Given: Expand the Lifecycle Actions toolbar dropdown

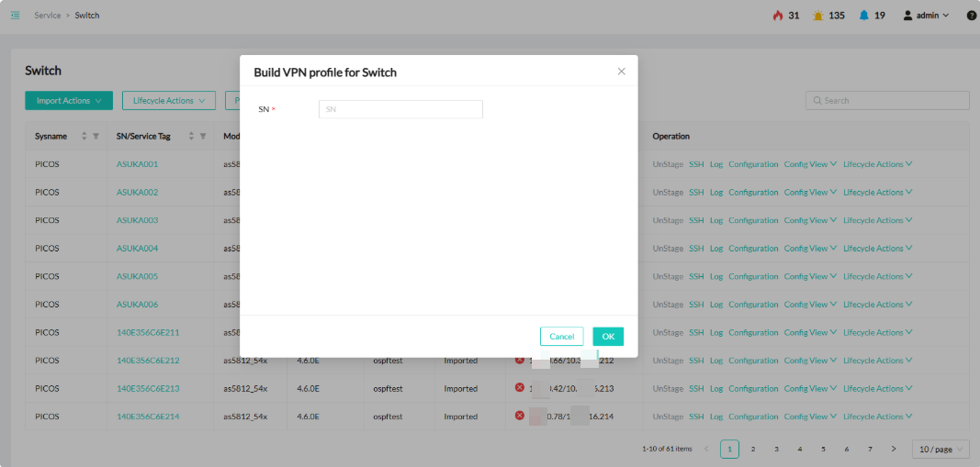Looking at the screenshot, I should tap(168, 101).
